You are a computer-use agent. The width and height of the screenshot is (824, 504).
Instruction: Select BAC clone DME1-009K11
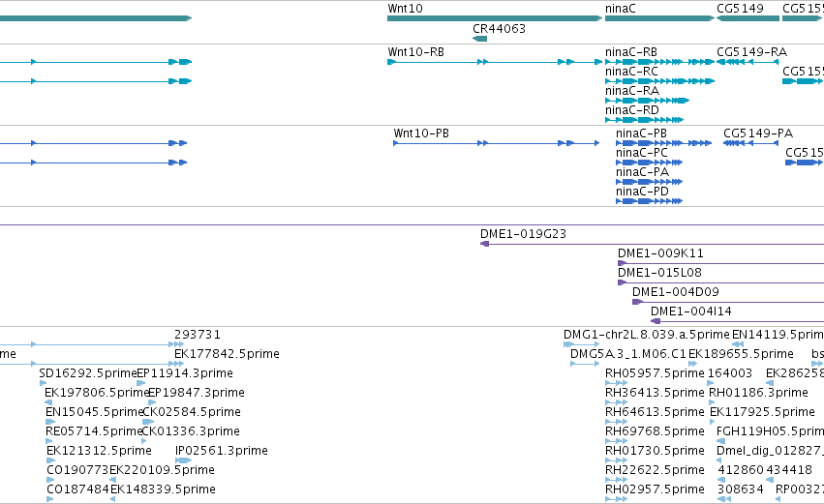click(660, 253)
